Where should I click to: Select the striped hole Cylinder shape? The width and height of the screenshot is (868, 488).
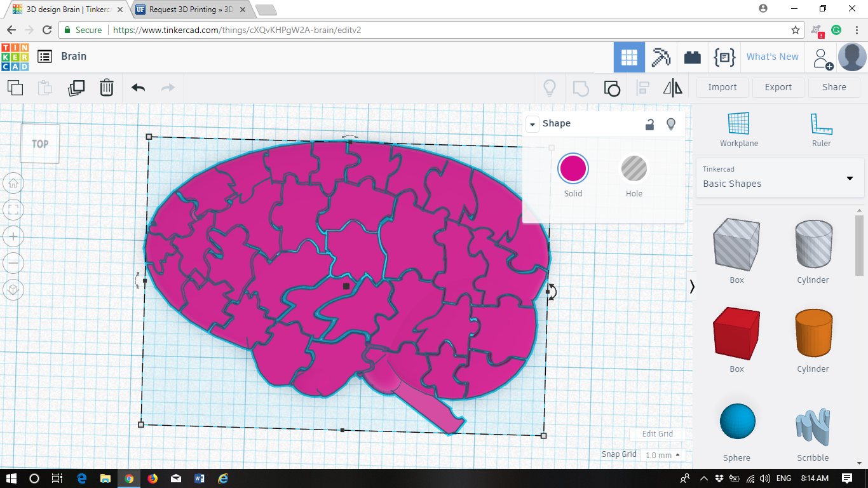(813, 243)
